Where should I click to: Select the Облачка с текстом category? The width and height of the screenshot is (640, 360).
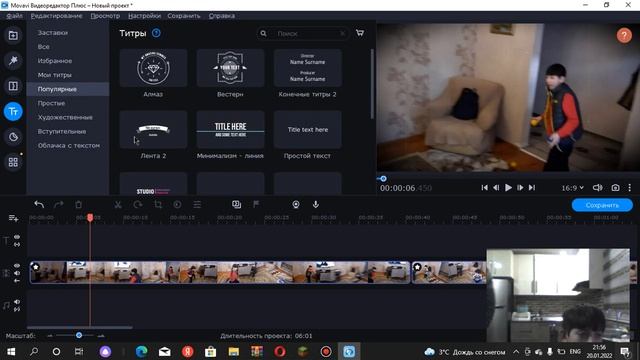coord(68,145)
